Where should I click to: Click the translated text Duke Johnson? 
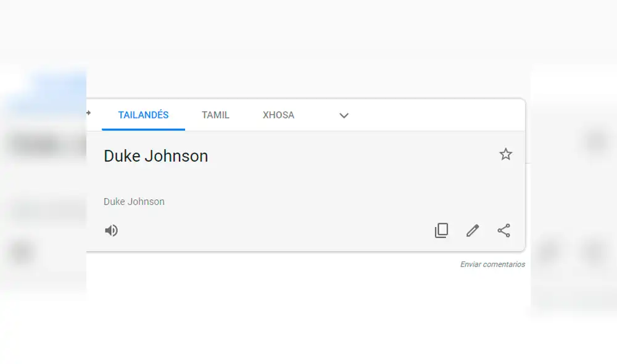[x=155, y=155]
